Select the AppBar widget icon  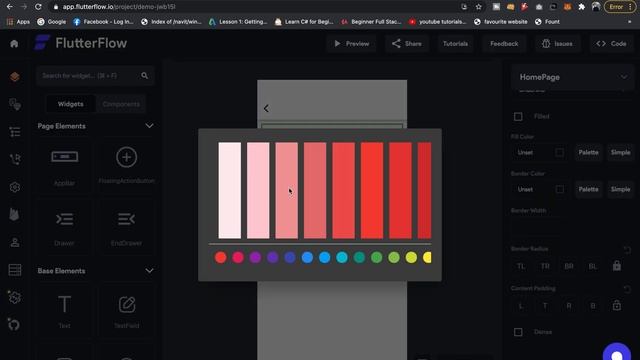click(x=64, y=157)
